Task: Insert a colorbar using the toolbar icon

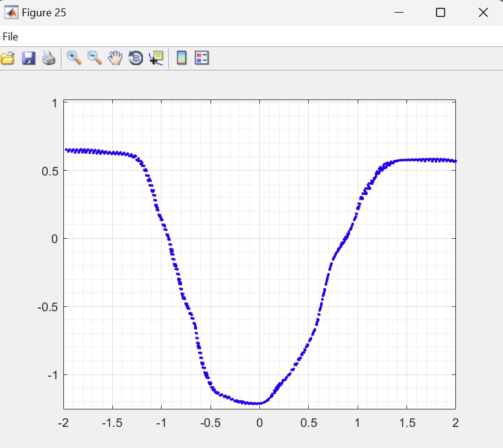Action: pyautogui.click(x=181, y=58)
